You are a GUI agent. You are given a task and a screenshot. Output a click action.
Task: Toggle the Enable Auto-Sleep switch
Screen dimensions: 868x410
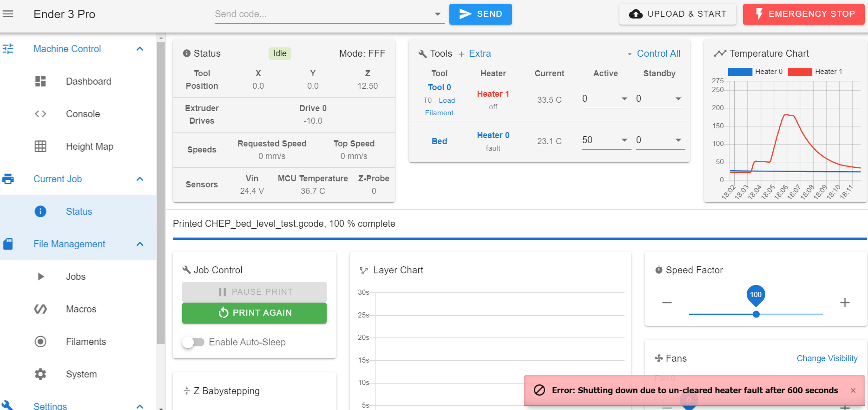[x=193, y=342]
